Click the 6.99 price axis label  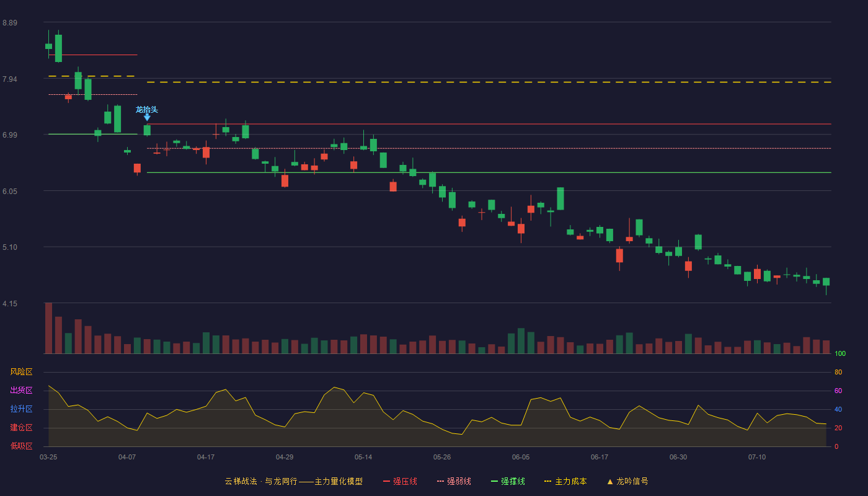10,135
